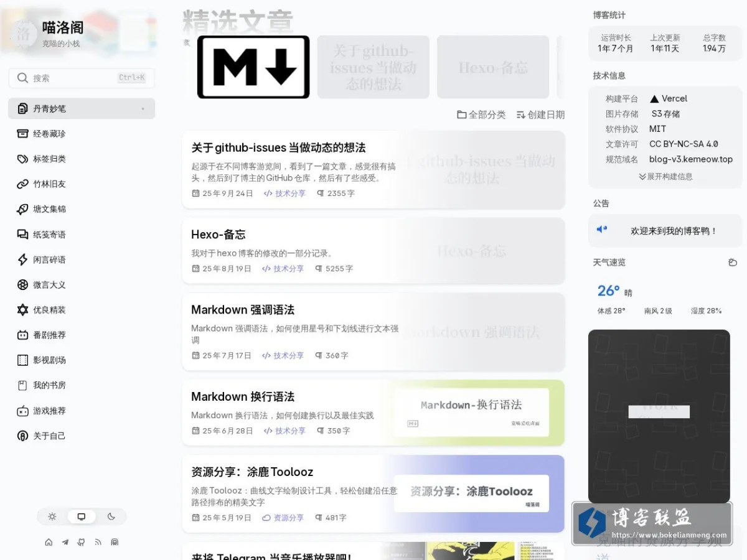Click the star icon beside 优良精装

click(22, 310)
